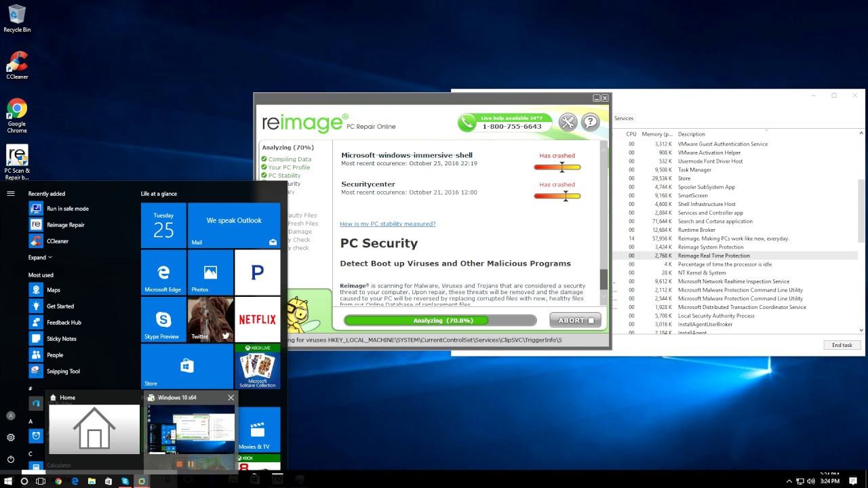Image resolution: width=868 pixels, height=488 pixels.
Task: Sort by CPU column in Task Manager
Action: pyautogui.click(x=631, y=134)
